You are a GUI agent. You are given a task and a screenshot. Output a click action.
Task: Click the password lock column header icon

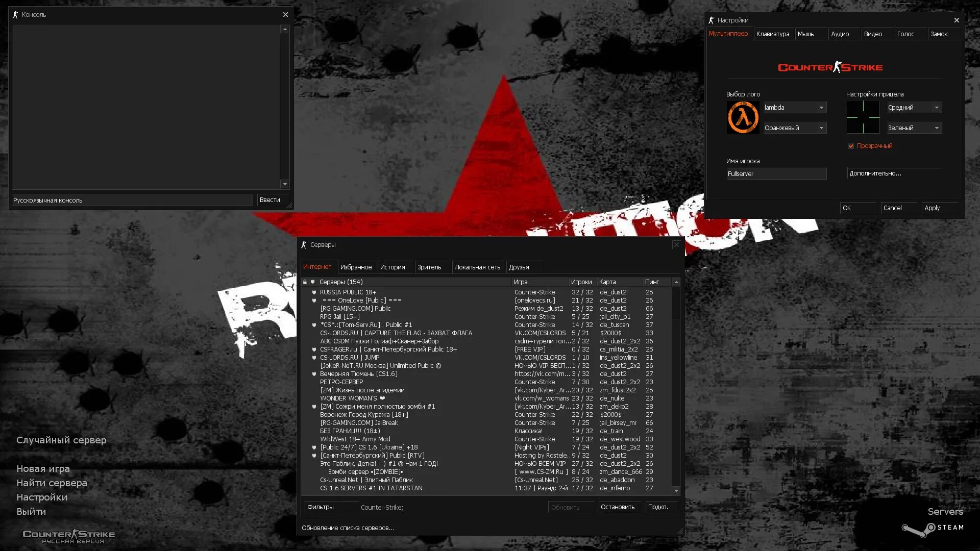[305, 282]
